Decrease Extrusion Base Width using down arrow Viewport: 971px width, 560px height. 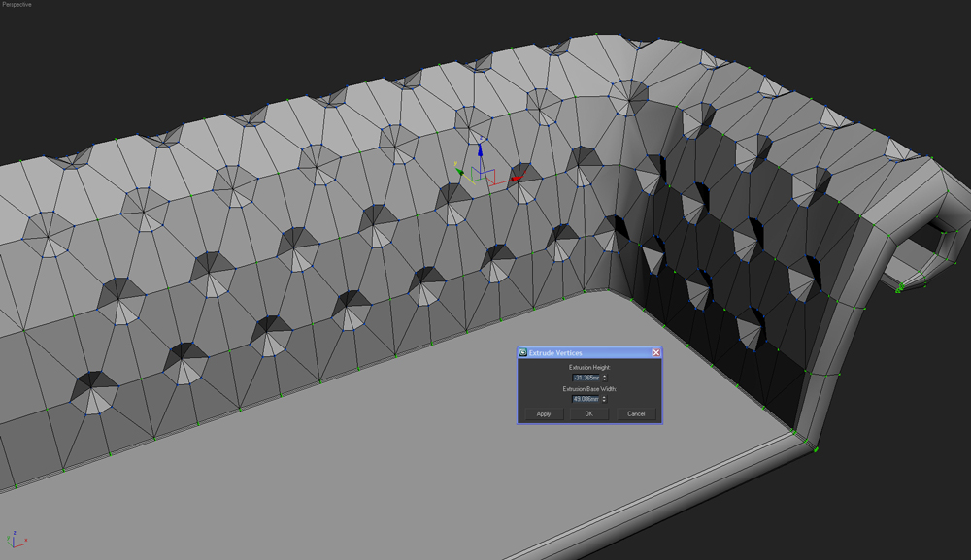605,402
